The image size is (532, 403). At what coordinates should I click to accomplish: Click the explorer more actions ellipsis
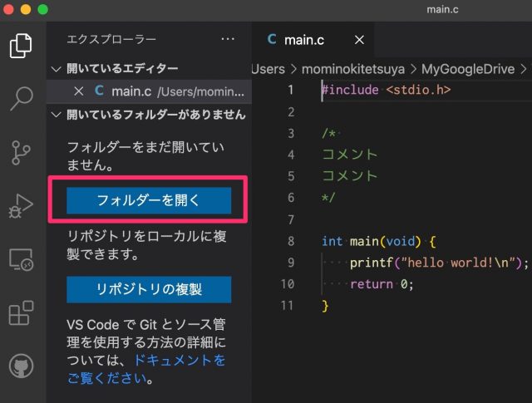[228, 39]
